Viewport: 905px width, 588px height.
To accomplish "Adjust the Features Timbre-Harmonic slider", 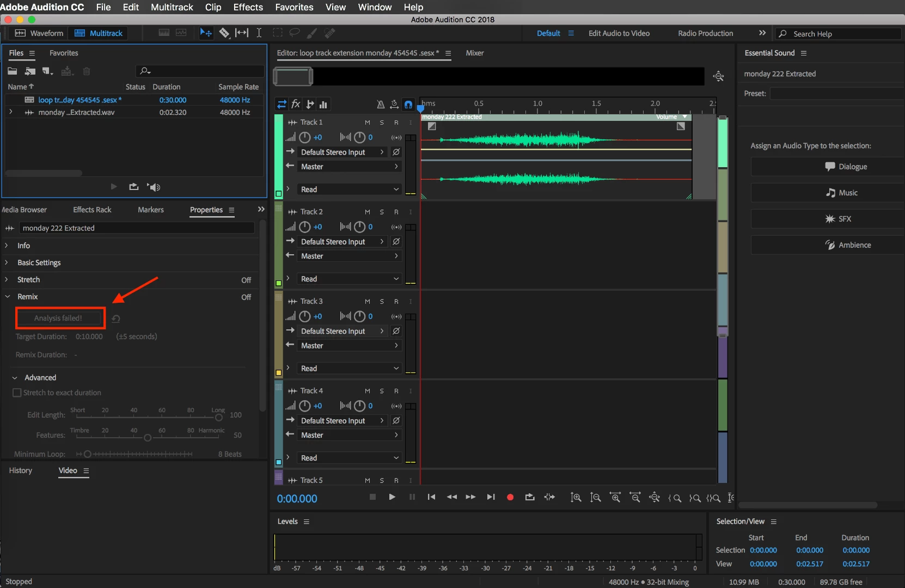I will point(147,437).
